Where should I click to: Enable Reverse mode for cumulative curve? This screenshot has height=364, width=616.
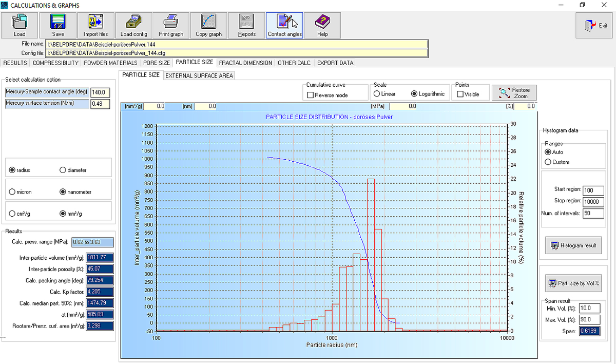[310, 95]
